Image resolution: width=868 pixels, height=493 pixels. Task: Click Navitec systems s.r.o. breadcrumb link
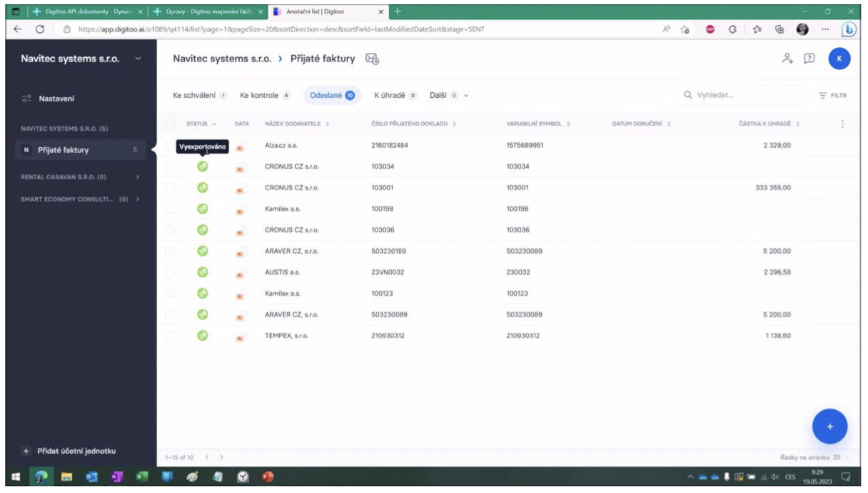point(222,59)
